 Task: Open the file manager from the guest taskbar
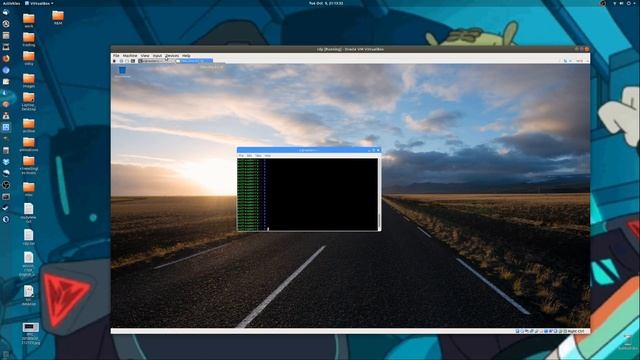pos(127,61)
